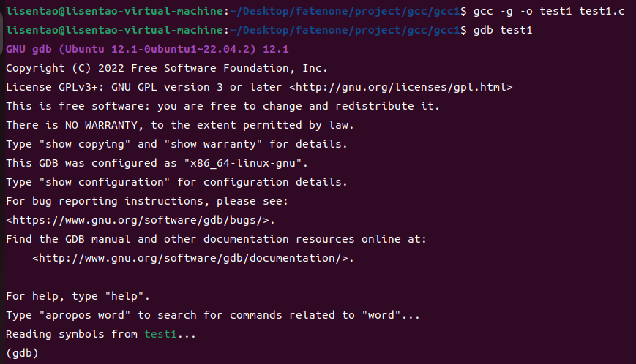Screen dimensions: 636x364
Task: Click the "show copying" quoted text
Action: tap(85, 144)
